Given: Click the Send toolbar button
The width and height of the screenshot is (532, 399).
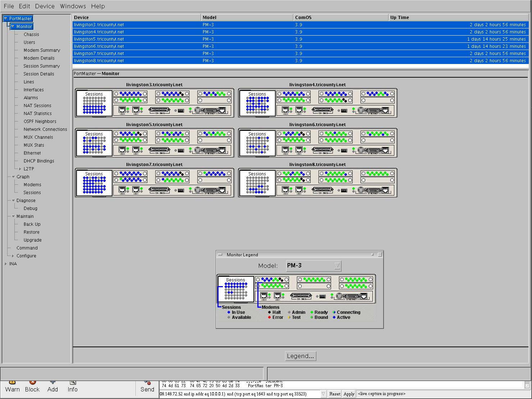Looking at the screenshot, I should coord(147,387).
